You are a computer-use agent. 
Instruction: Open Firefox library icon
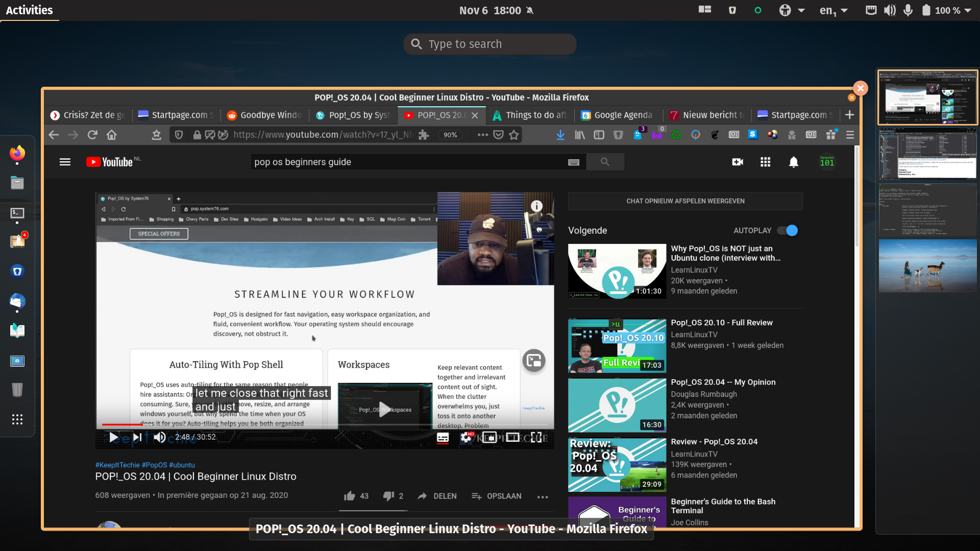(x=580, y=135)
